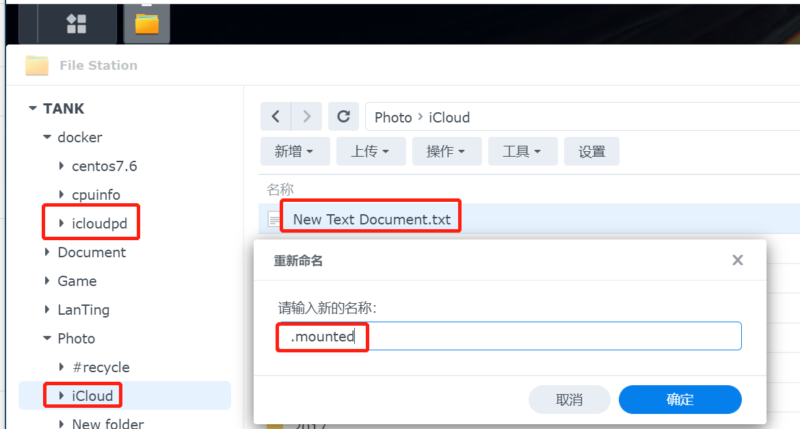Click the File Station title folder icon
The width and height of the screenshot is (800, 429).
(x=37, y=65)
